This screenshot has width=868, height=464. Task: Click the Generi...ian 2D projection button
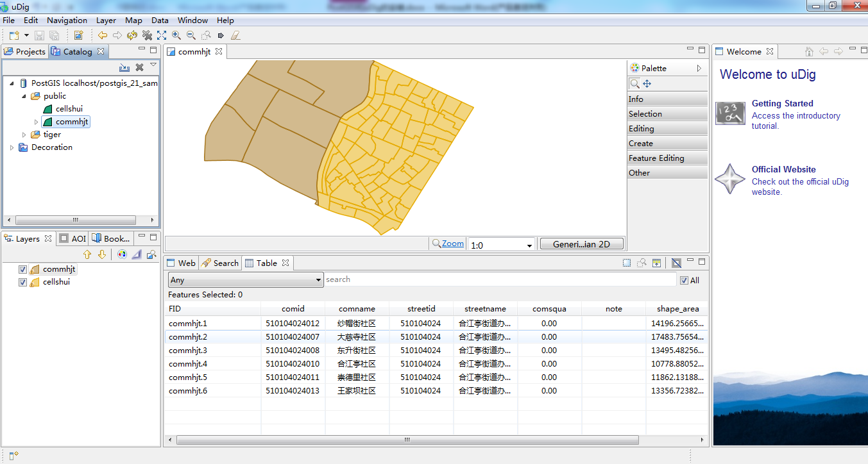[581, 244]
